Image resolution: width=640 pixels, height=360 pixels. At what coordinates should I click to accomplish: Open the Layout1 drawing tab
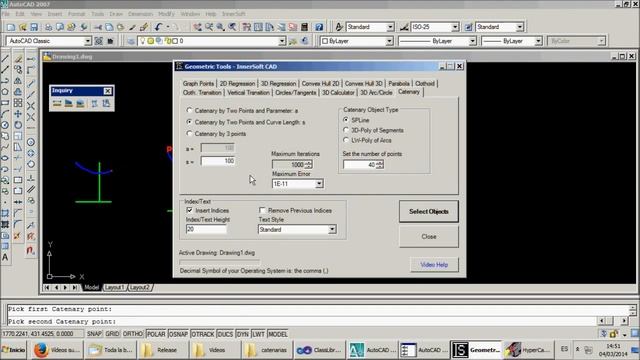114,287
